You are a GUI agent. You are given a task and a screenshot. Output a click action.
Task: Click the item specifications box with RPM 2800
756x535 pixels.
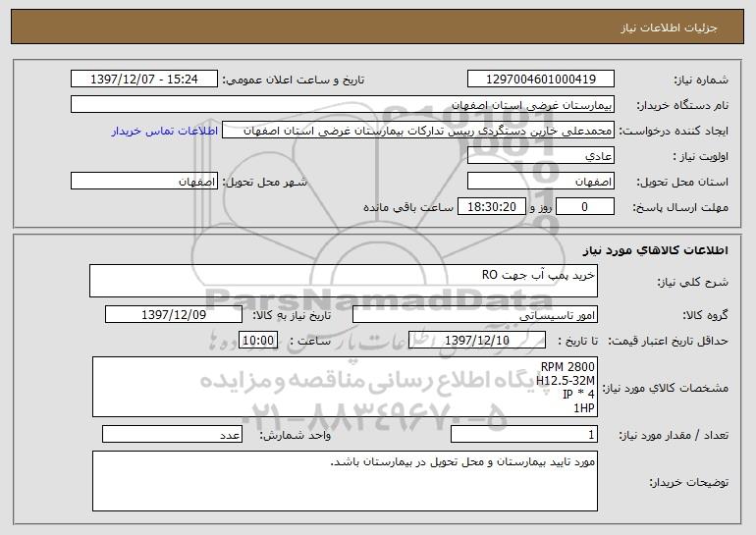tap(345, 387)
